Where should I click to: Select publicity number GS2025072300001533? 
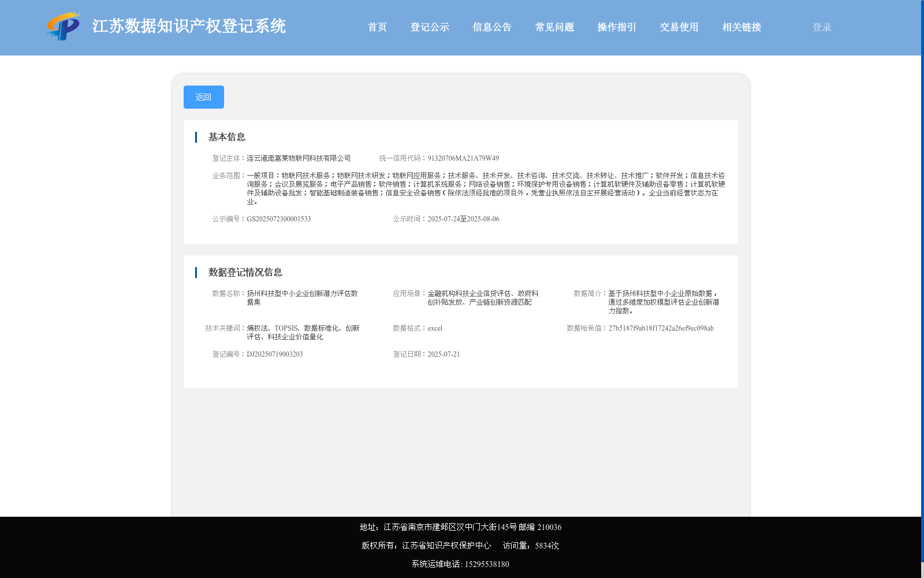279,219
